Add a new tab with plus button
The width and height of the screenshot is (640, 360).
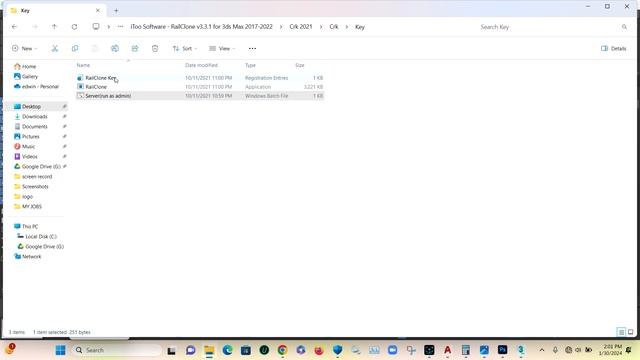[116, 11]
